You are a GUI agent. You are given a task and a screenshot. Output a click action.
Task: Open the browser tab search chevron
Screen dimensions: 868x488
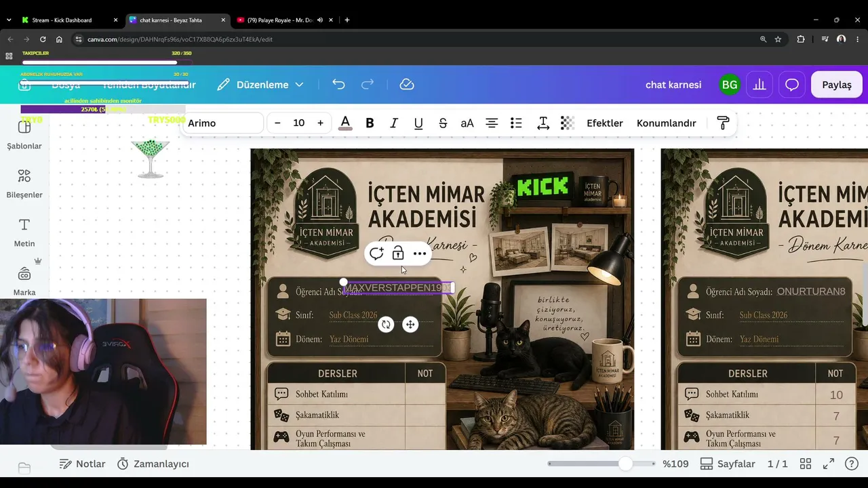(9, 20)
